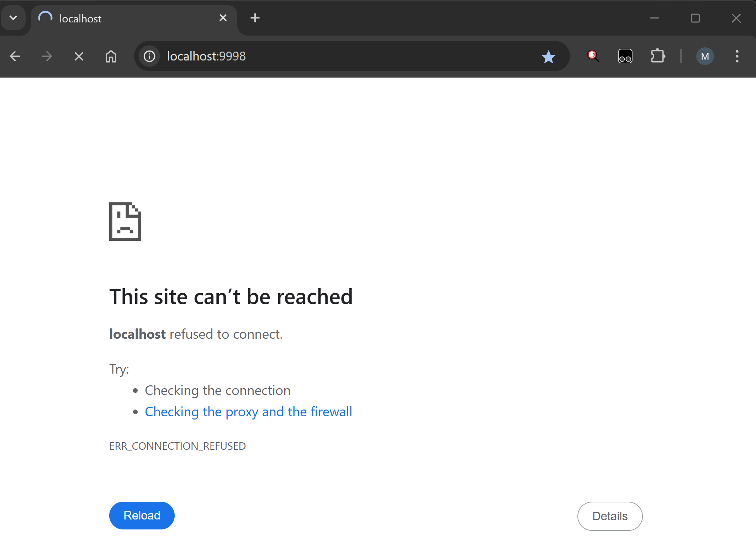
Task: Open a new tab
Action: tap(255, 18)
